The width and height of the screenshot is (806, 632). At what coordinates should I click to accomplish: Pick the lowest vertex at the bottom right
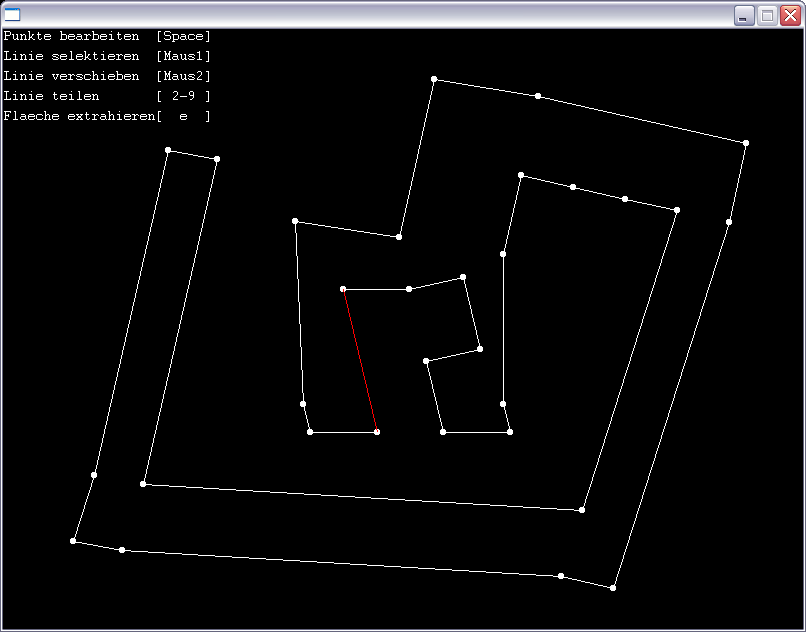pyautogui.click(x=613, y=588)
